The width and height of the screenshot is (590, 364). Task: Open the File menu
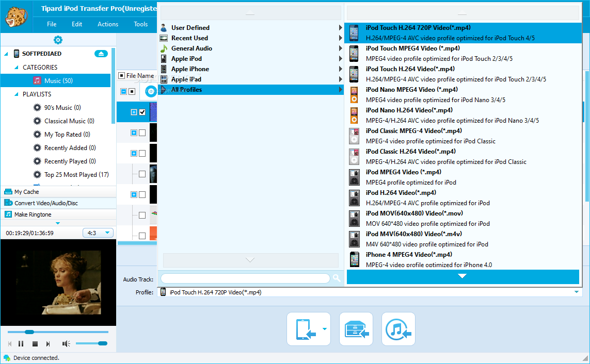pos(52,24)
